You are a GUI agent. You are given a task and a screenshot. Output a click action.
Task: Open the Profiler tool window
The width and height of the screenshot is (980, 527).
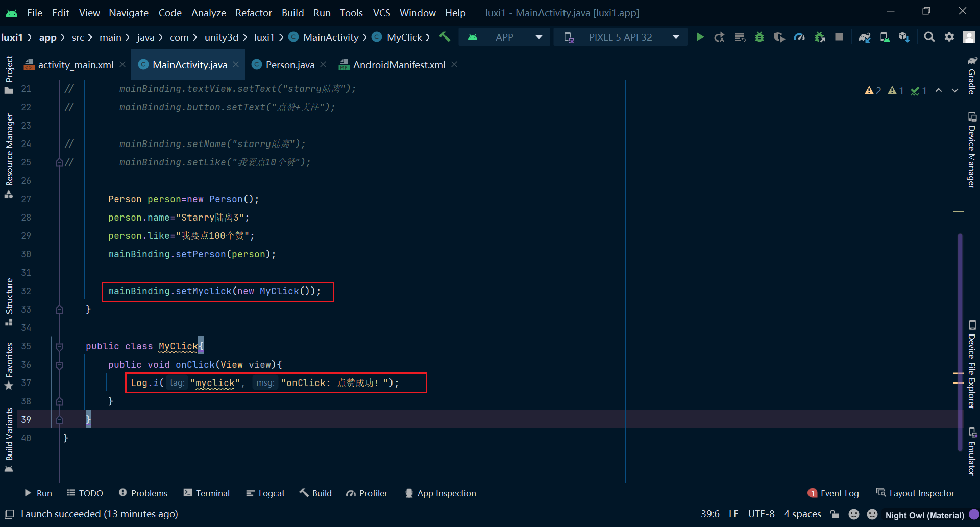pos(367,493)
